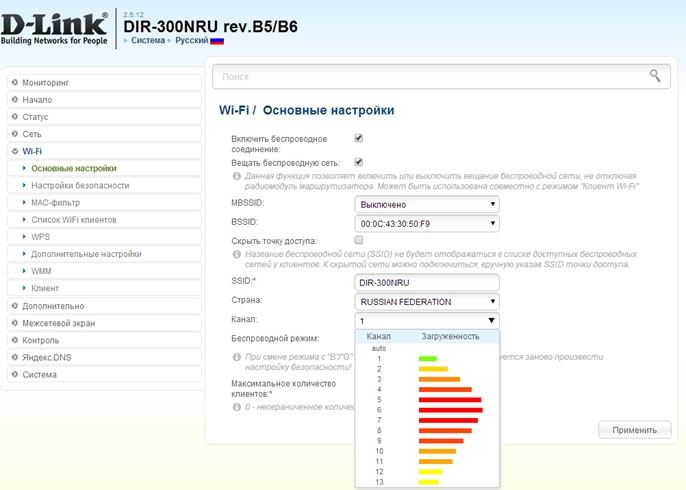Click the Мониторинг gear icon in sidebar
The image size is (686, 490).
coord(14,82)
